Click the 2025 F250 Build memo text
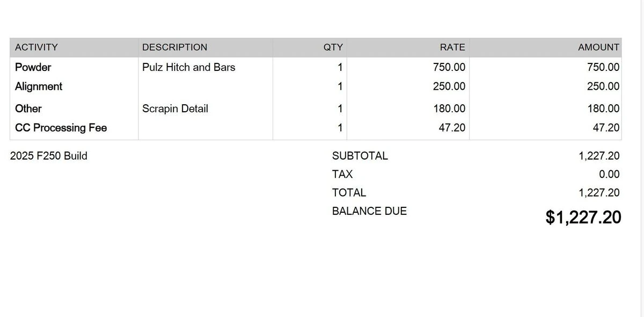Viewport: 644px width, 317px height. [x=49, y=156]
